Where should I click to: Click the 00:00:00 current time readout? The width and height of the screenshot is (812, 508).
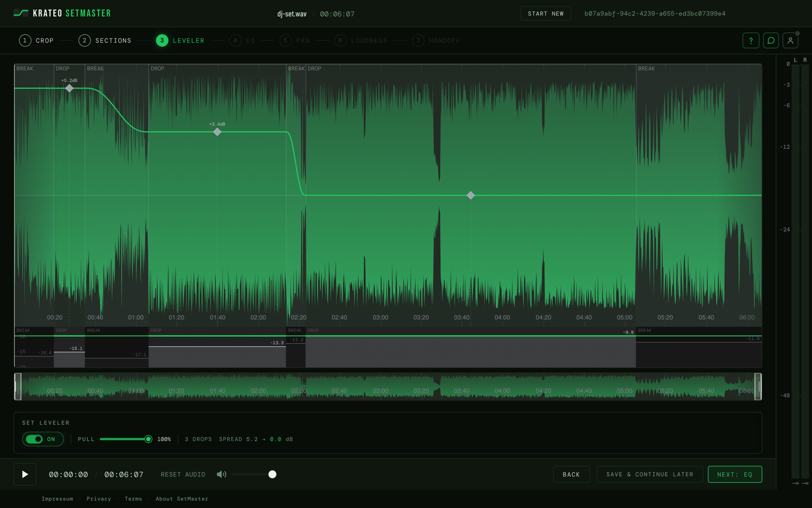pos(69,474)
